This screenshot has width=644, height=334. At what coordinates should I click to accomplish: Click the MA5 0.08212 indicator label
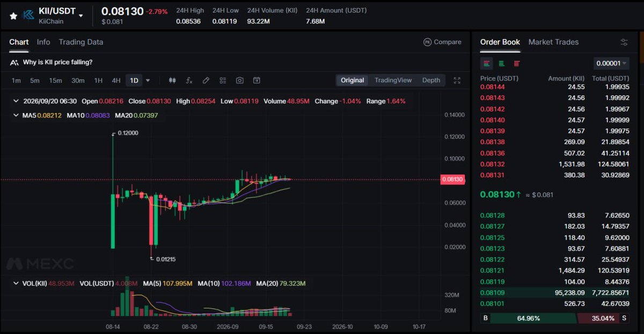coord(43,115)
